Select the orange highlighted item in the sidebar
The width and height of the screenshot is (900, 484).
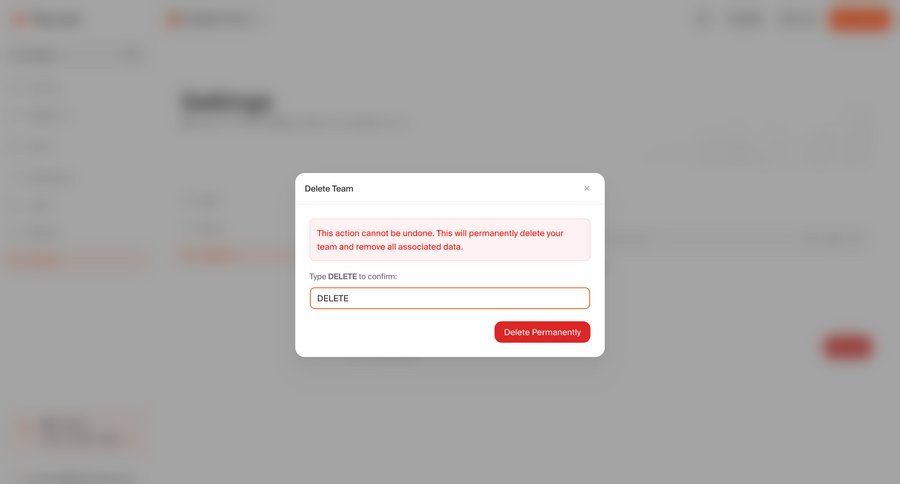[x=77, y=260]
